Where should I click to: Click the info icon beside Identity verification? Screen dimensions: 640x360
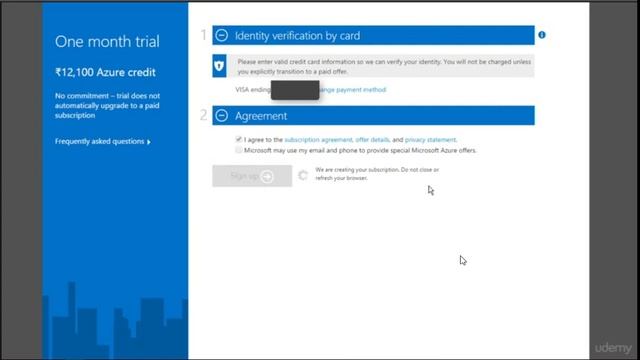pos(542,35)
